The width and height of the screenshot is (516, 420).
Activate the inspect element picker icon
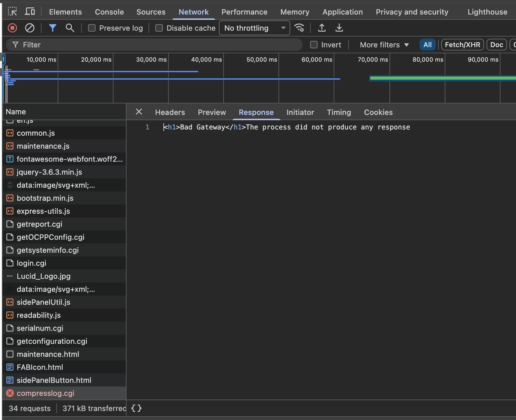pos(12,11)
